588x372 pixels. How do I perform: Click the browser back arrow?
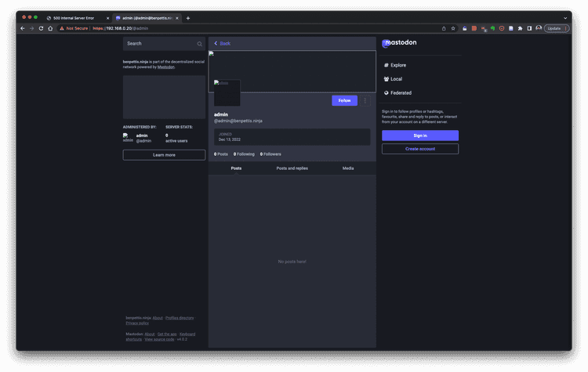pos(23,28)
